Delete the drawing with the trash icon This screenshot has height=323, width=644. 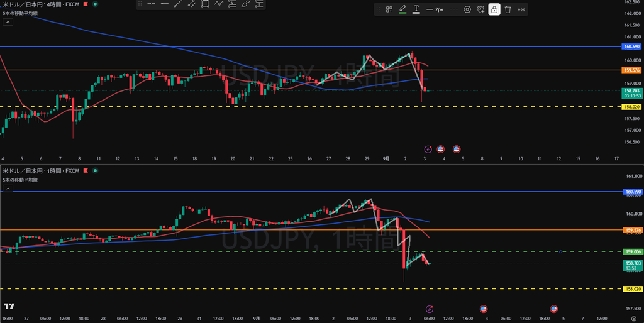pyautogui.click(x=508, y=9)
